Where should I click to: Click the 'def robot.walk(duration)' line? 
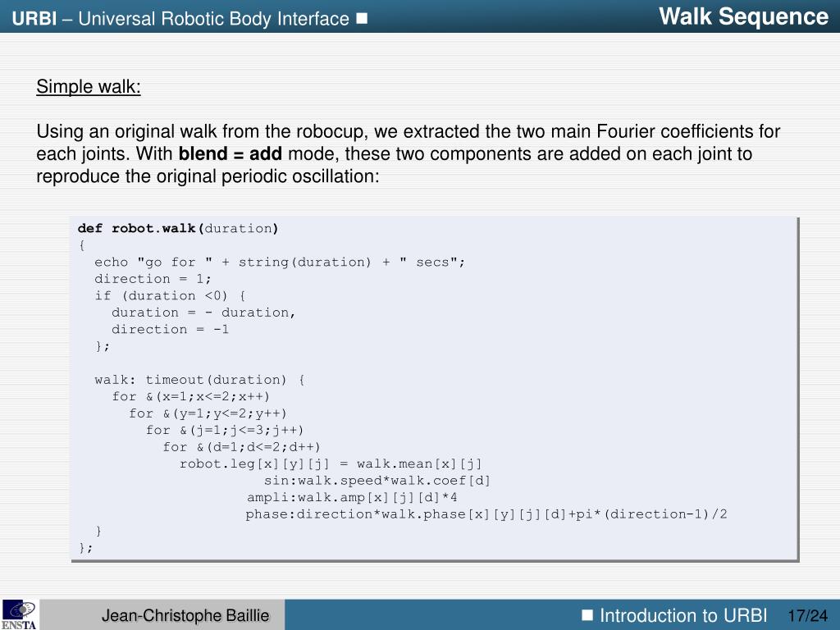(x=178, y=229)
